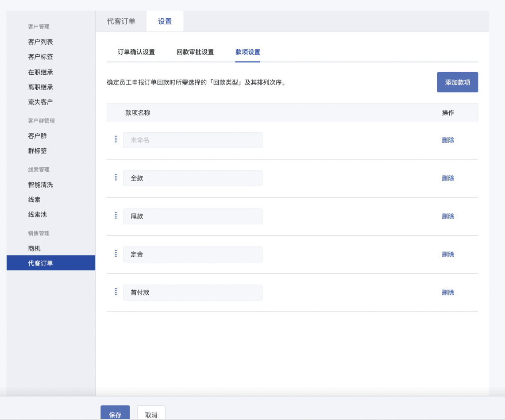Click 款项名称 column header
This screenshot has width=505, height=420.
pyautogui.click(x=138, y=113)
